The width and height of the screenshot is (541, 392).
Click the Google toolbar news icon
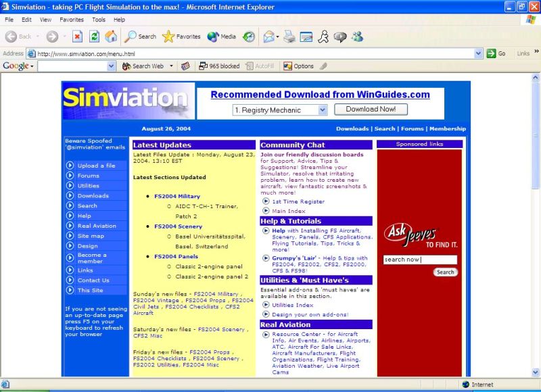185,66
